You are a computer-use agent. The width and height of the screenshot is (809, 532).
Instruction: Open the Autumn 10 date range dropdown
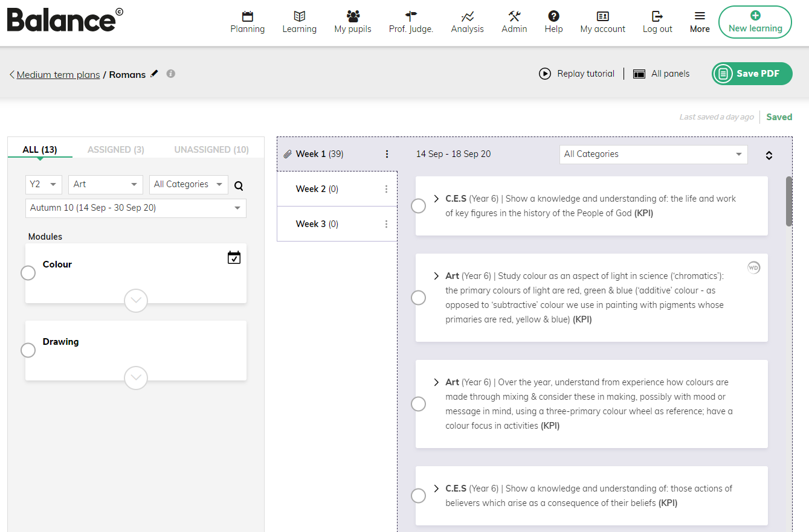[x=136, y=208]
